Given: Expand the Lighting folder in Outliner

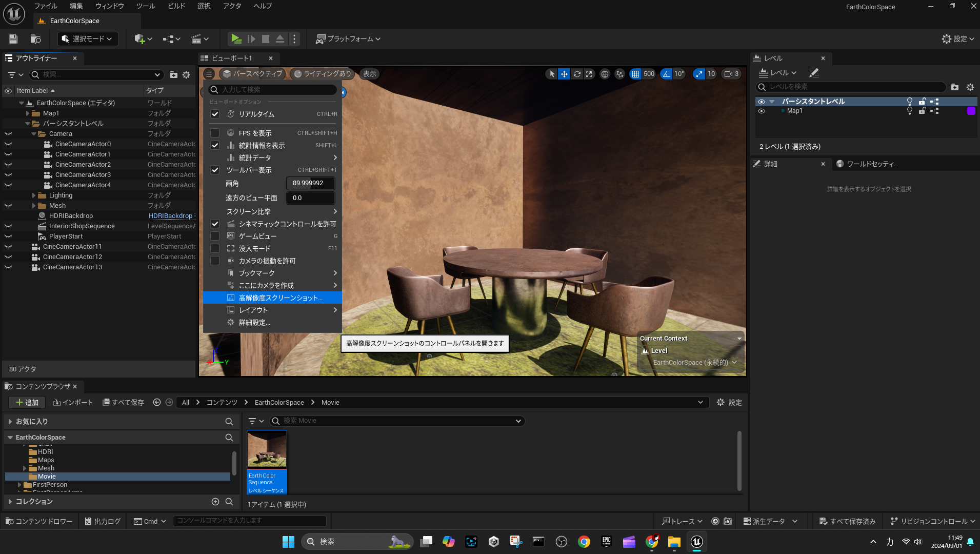Looking at the screenshot, I should click(x=34, y=195).
